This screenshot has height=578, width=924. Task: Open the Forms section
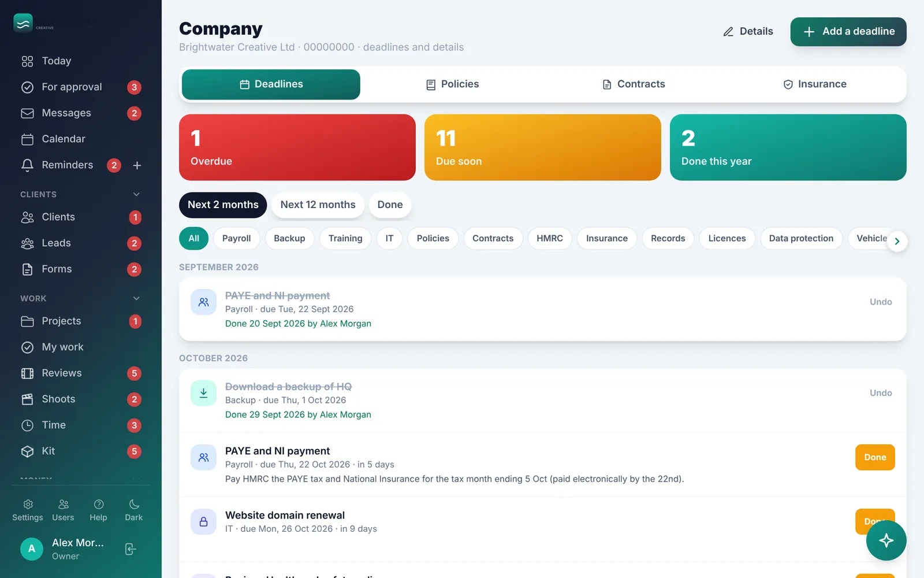click(81, 269)
